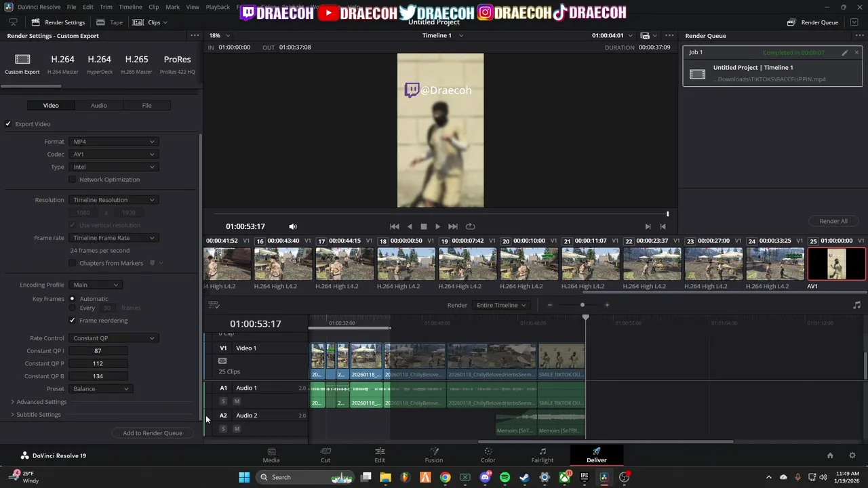This screenshot has height=488, width=868.
Task: Click the Render All button
Action: pyautogui.click(x=833, y=221)
